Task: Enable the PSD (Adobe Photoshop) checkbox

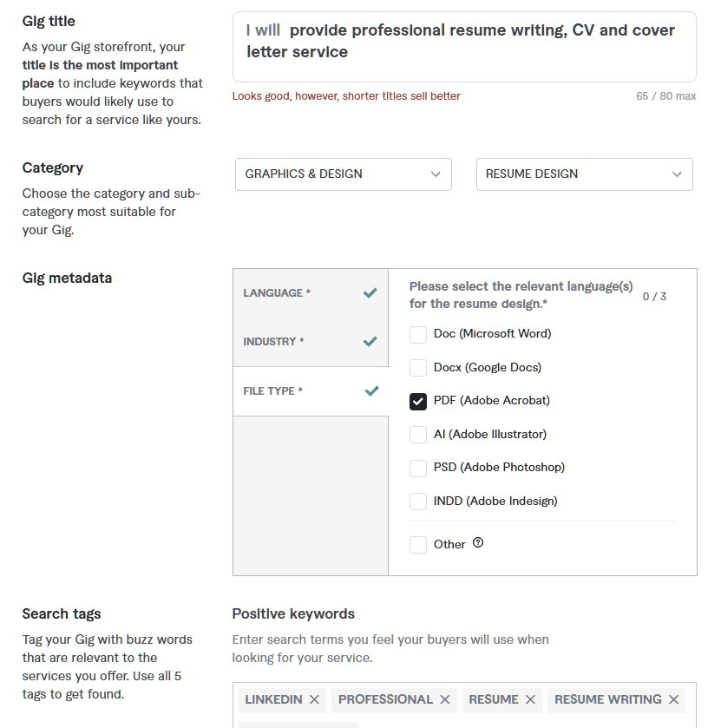Action: [418, 468]
